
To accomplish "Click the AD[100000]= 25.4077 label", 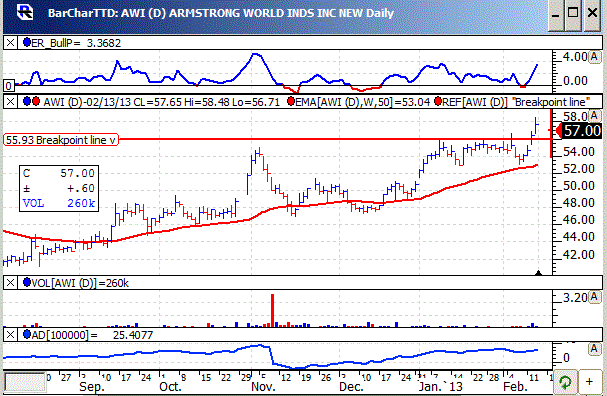I will 92,335.
